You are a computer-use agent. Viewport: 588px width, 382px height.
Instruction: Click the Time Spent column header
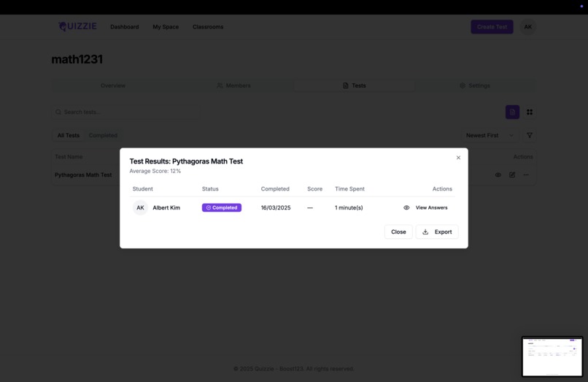point(349,189)
